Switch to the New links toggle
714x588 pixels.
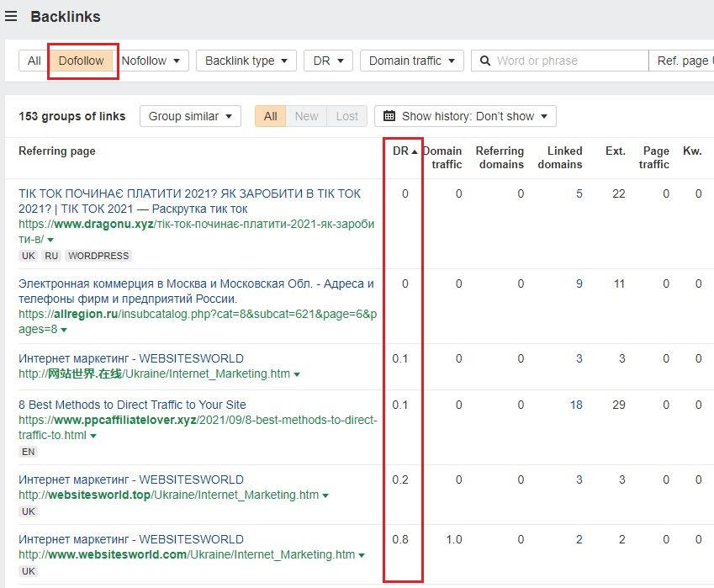[x=306, y=116]
